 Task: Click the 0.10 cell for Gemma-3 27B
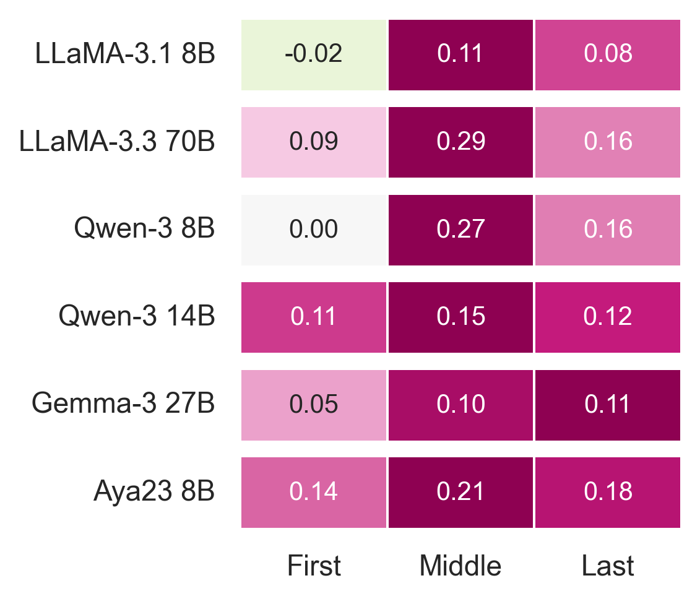click(460, 405)
